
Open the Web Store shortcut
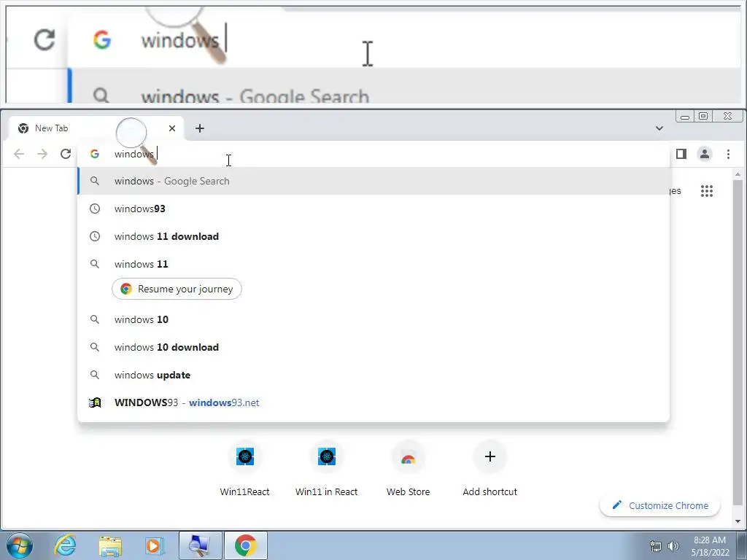click(409, 469)
